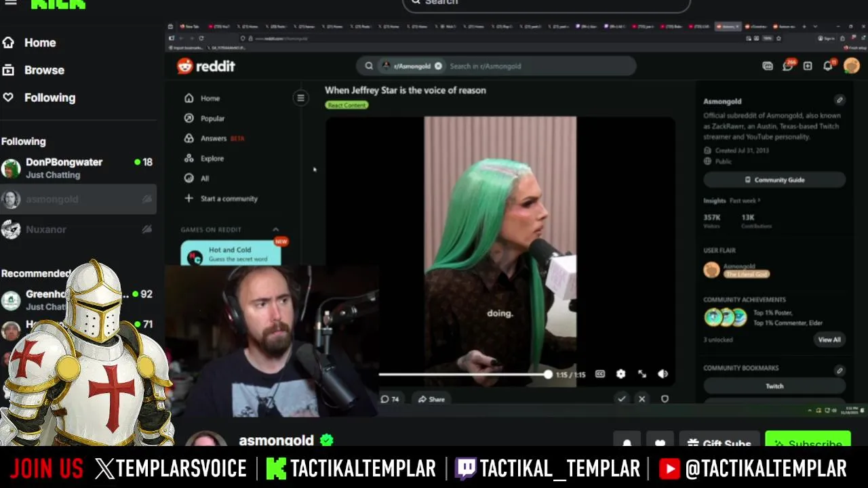The width and height of the screenshot is (868, 488).
Task: Click the Reddit logo
Action: (206, 66)
